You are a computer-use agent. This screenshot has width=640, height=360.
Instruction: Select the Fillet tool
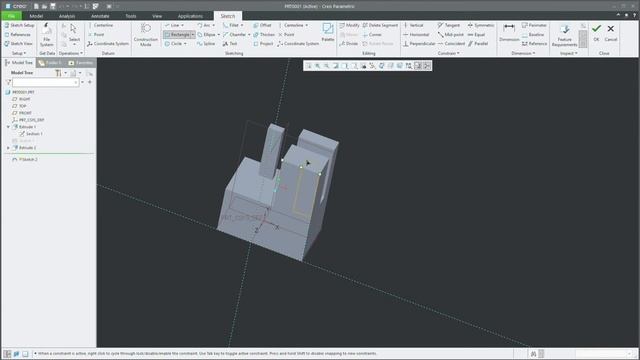click(x=231, y=25)
